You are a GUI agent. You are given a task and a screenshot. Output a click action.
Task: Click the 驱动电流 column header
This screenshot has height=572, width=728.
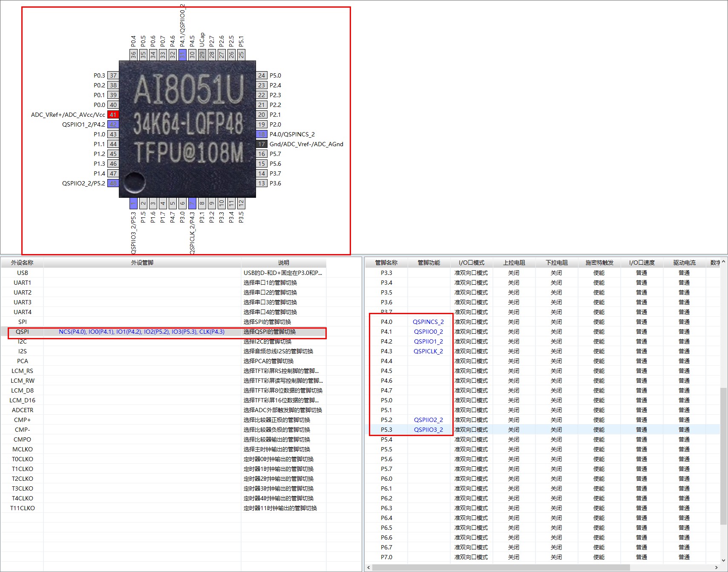685,263
